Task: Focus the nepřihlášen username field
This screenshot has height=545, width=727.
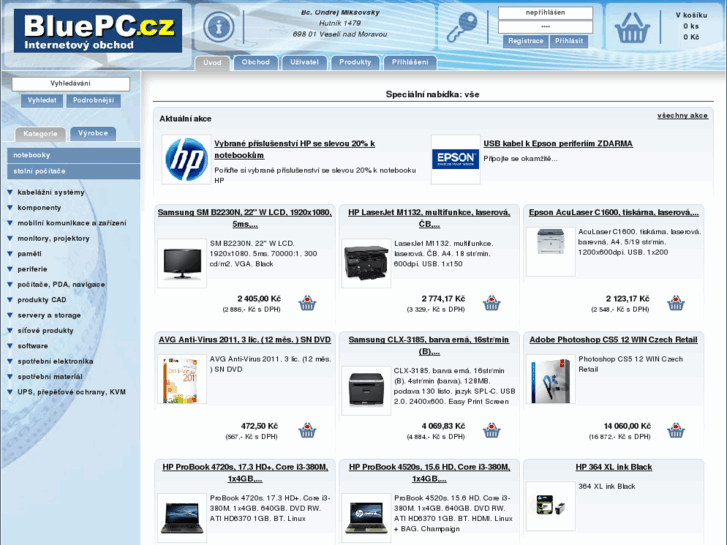Action: (x=545, y=13)
